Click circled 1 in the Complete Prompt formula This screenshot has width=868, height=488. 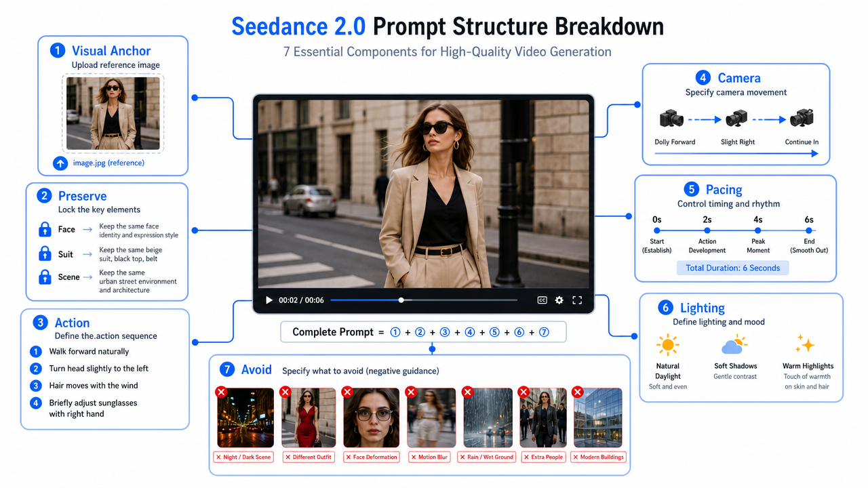point(395,332)
